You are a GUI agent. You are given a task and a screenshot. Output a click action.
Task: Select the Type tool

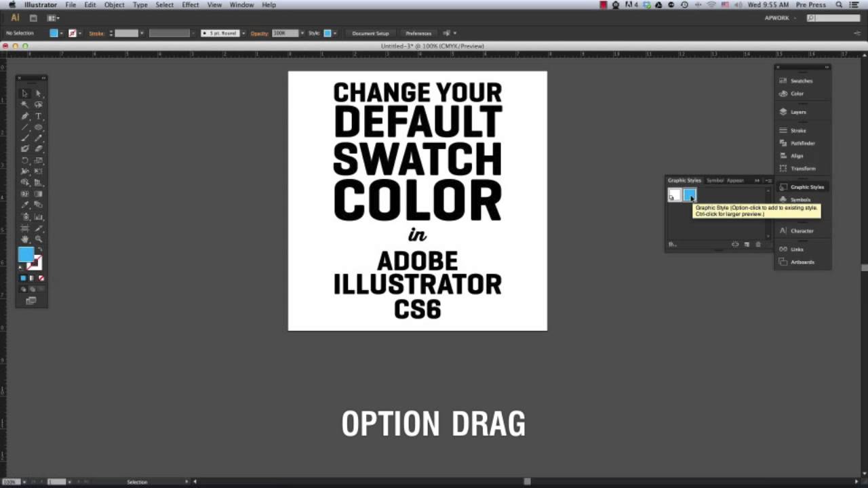point(38,116)
